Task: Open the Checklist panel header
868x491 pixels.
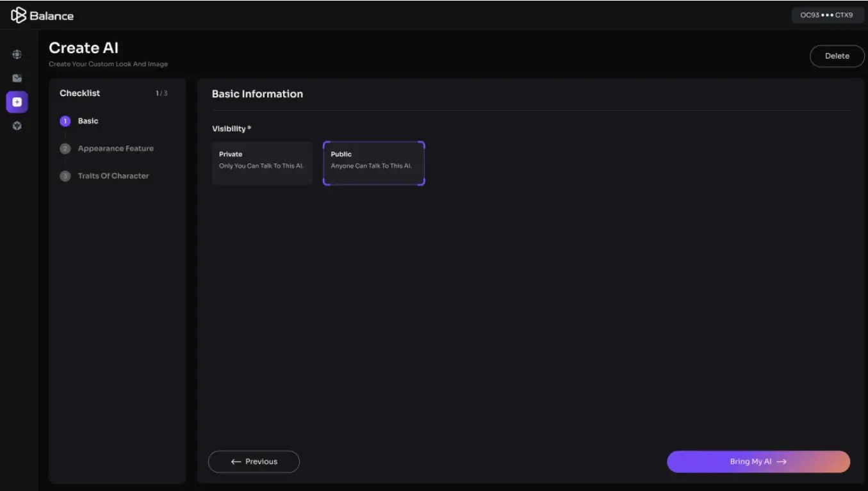Action: [x=79, y=93]
